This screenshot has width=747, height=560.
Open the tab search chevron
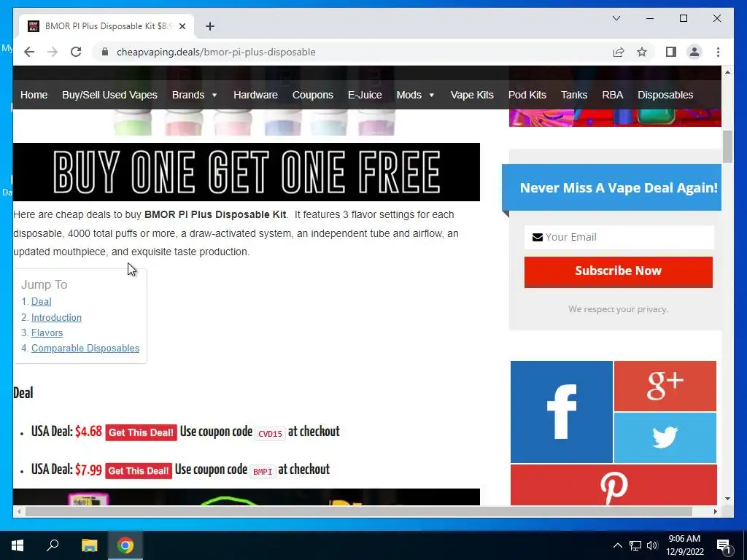(x=616, y=18)
